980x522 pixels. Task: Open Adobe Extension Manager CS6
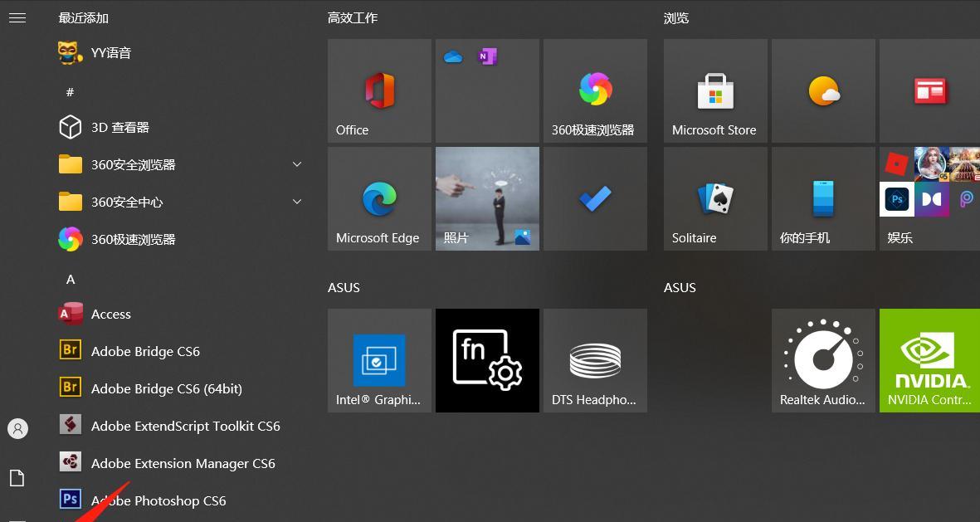click(x=181, y=463)
